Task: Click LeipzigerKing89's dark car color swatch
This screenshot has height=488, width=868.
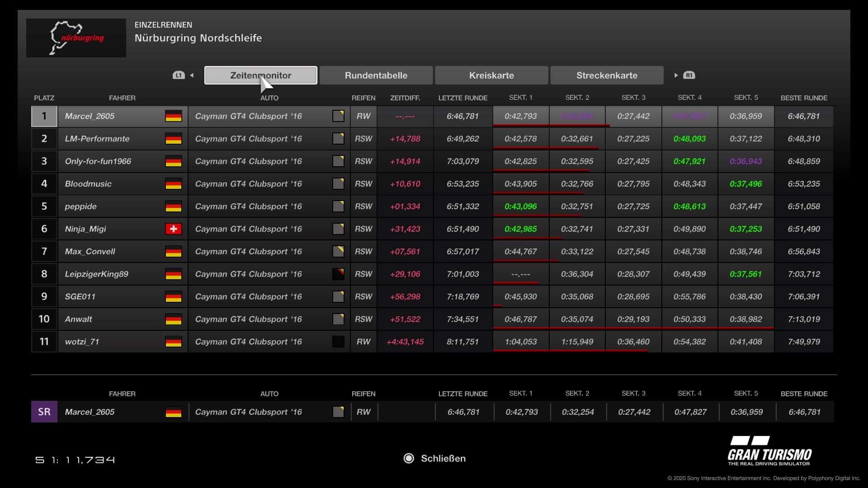Action: click(338, 274)
